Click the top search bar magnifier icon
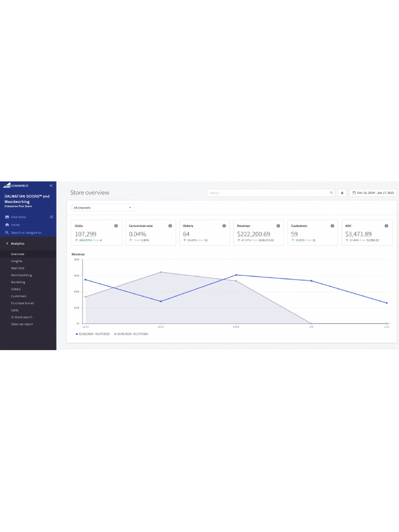The image size is (399, 532). 331,193
